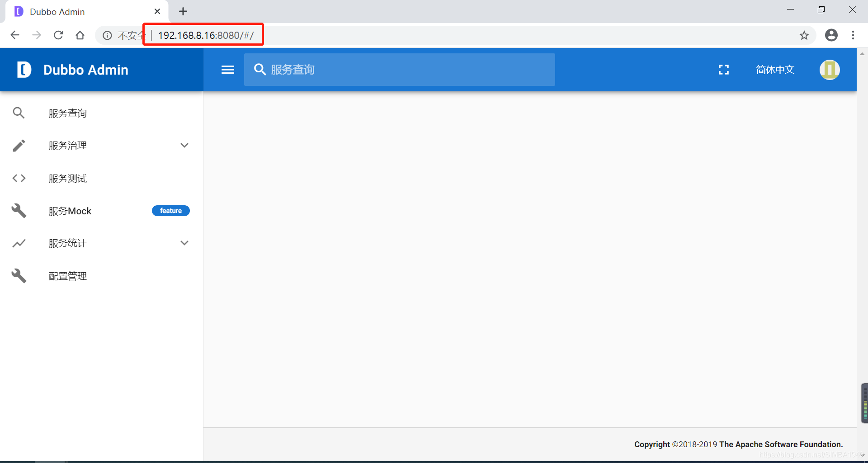Open the browser profile account icon
Screen dimensions: 868x463
pos(831,35)
